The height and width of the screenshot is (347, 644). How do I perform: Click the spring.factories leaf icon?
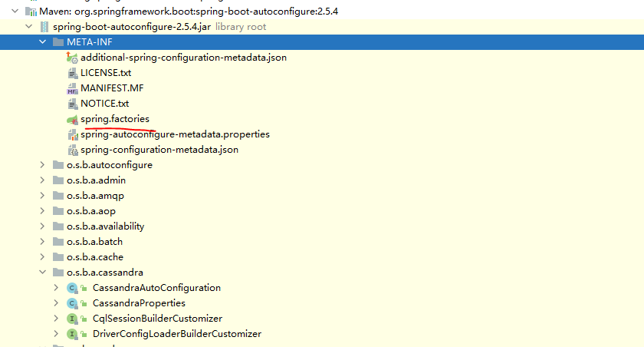[72, 119]
